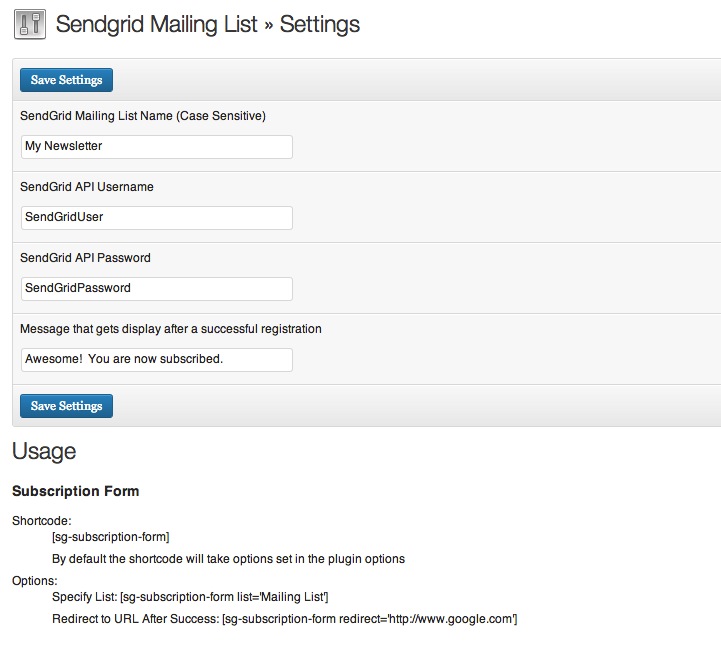
Task: Click the SendGrid Mailing List Name label
Action: point(143,116)
